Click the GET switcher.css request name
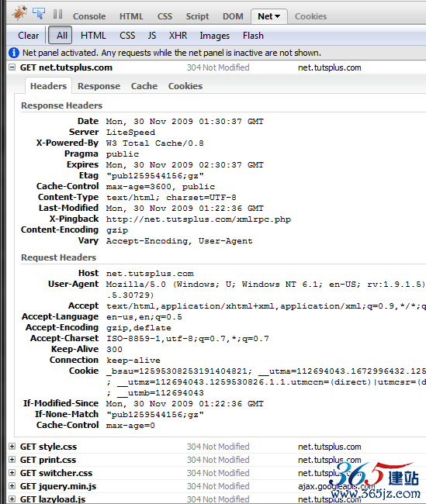This screenshot has height=504, width=426. point(56,473)
